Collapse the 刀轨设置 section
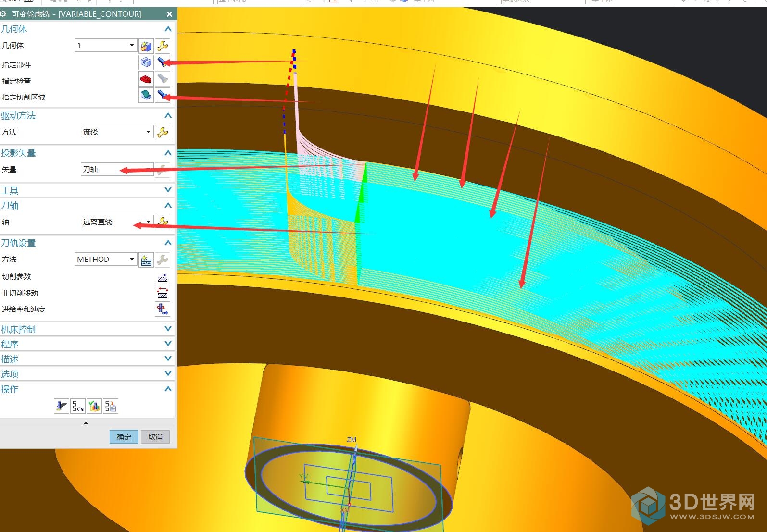Screen dimensions: 767x532 click(x=168, y=243)
